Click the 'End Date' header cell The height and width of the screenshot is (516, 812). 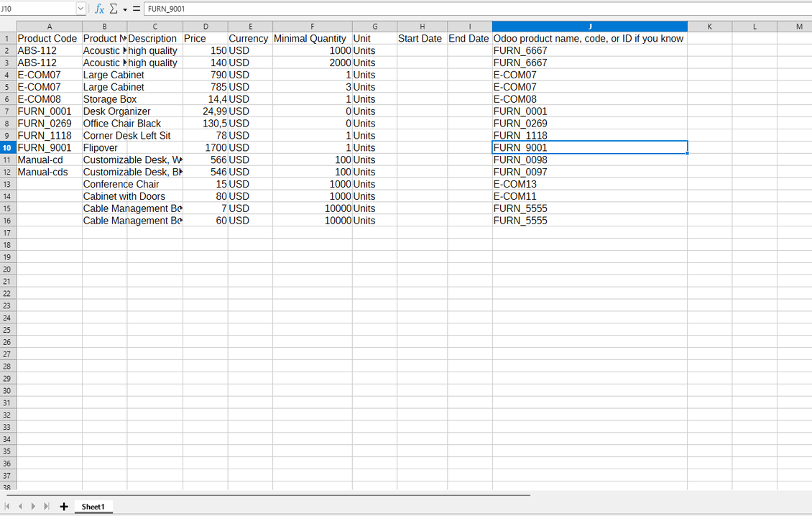470,38
